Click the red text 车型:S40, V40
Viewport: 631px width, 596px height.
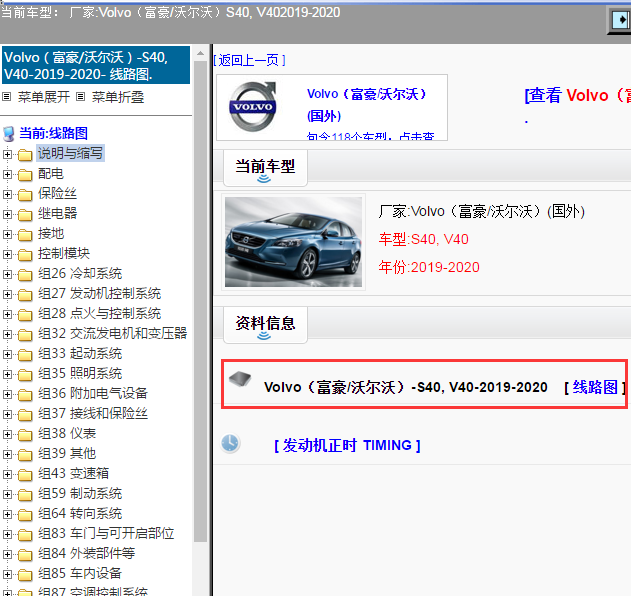423,239
